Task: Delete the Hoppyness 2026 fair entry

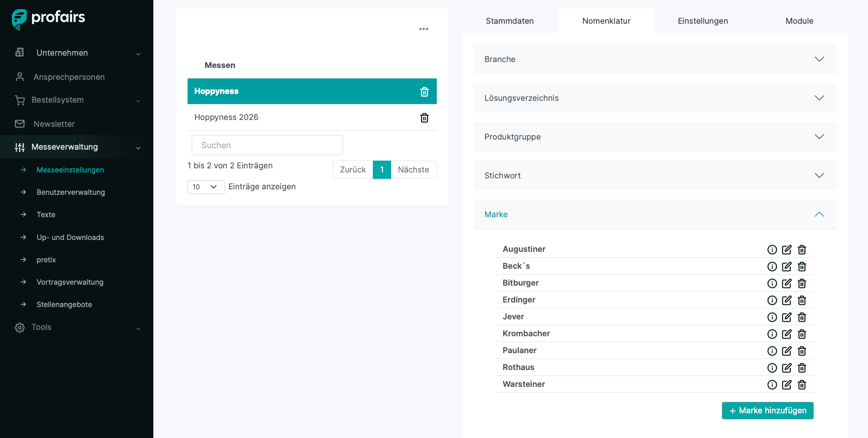Action: 424,118
